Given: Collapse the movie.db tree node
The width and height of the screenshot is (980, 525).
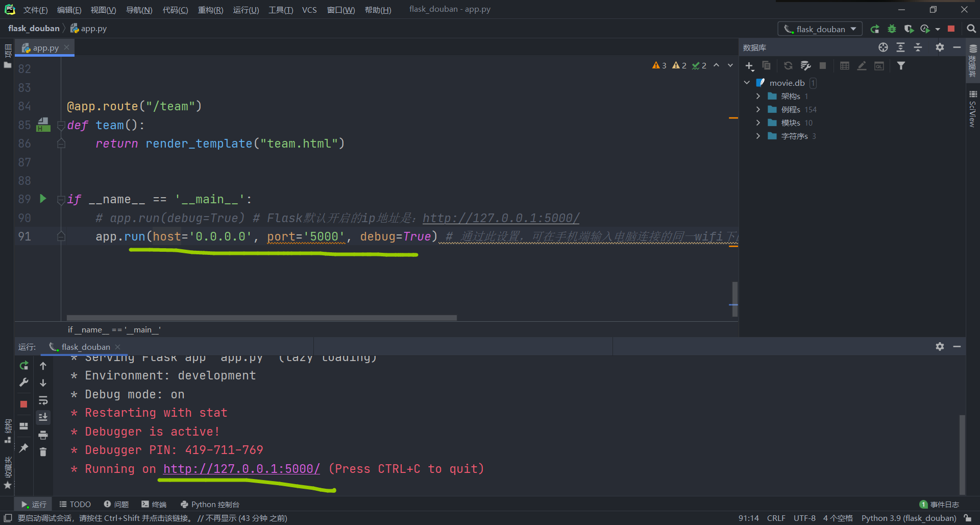Looking at the screenshot, I should [x=747, y=83].
